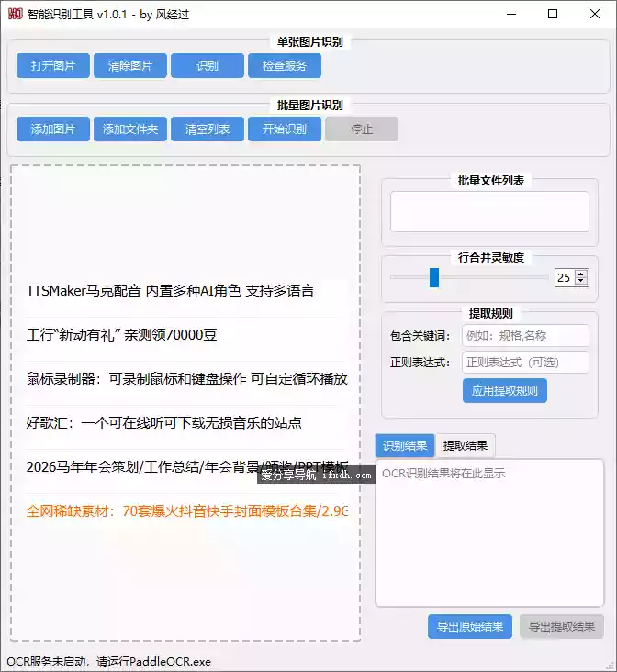Click the orange 全网稀缺素材 line
617x672 pixels.
coord(187,510)
